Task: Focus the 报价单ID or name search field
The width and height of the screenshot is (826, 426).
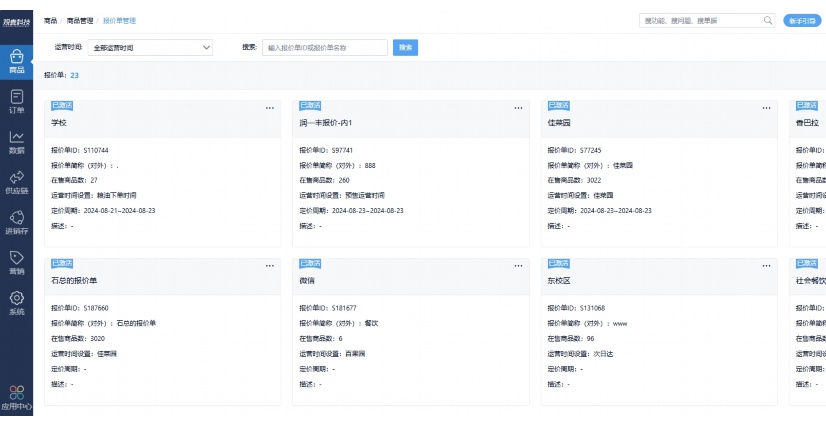Action: tap(325, 47)
